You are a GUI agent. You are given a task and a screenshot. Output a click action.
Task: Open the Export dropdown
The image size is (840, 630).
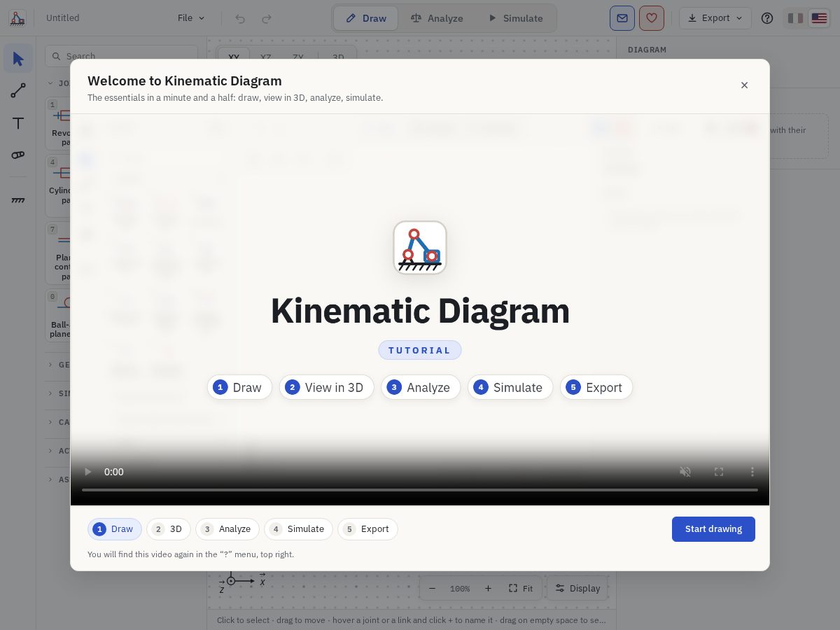click(x=715, y=18)
